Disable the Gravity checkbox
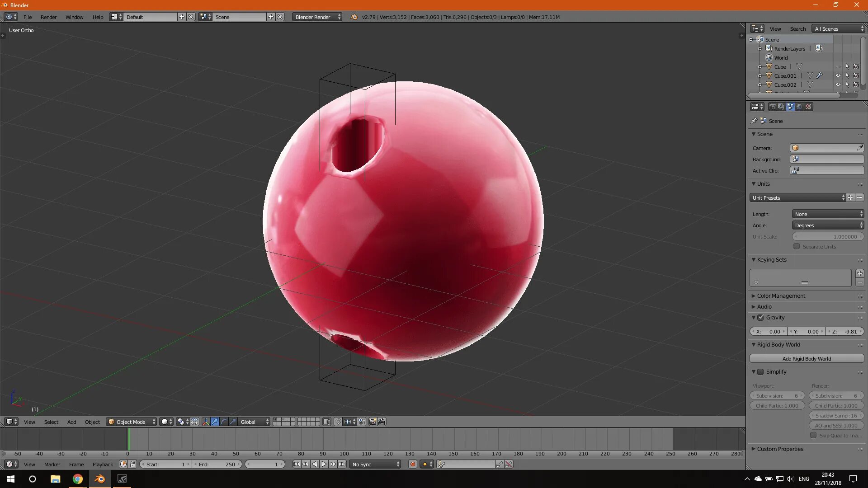Image resolution: width=868 pixels, height=488 pixels. point(760,318)
